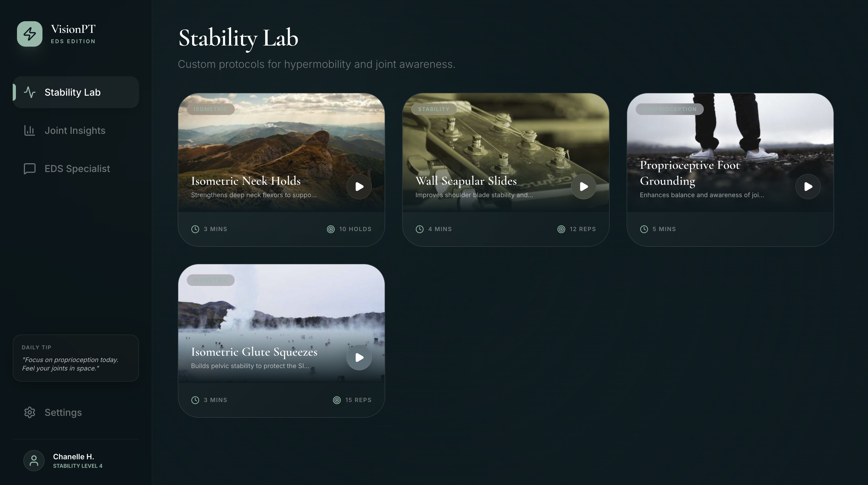The width and height of the screenshot is (868, 485).
Task: Play the Isometric Glute Squeezes exercise
Action: [359, 358]
